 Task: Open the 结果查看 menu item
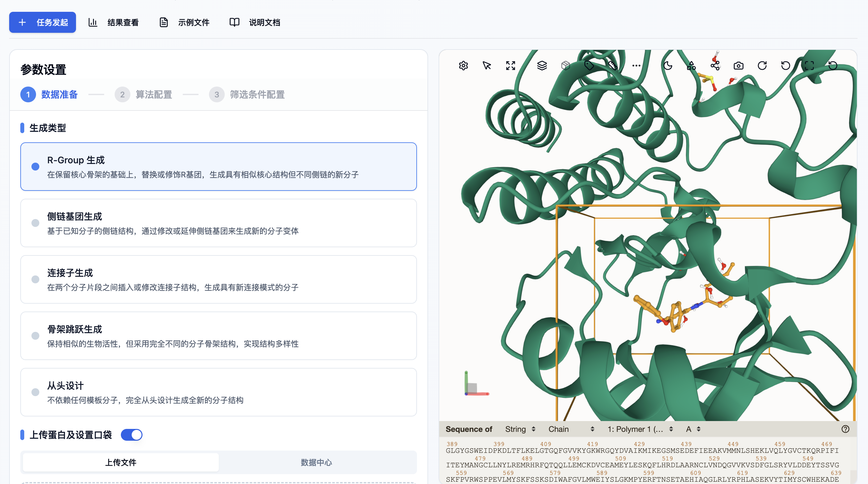pos(115,22)
